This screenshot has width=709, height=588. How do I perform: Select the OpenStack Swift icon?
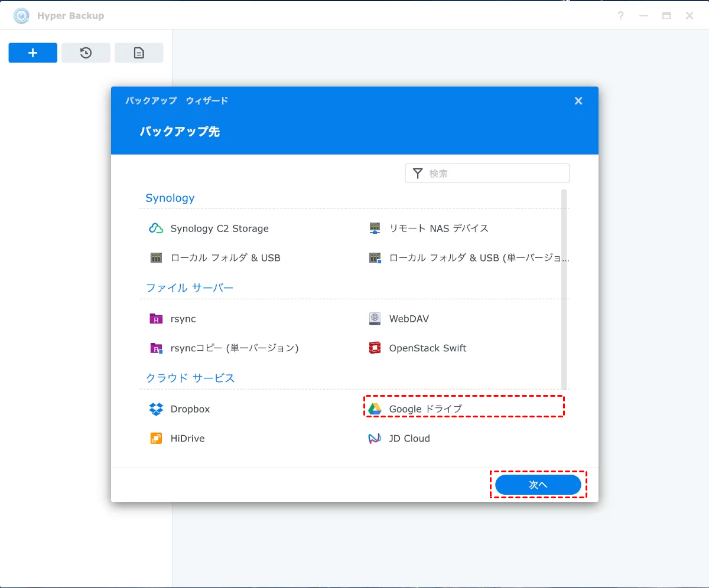point(375,348)
